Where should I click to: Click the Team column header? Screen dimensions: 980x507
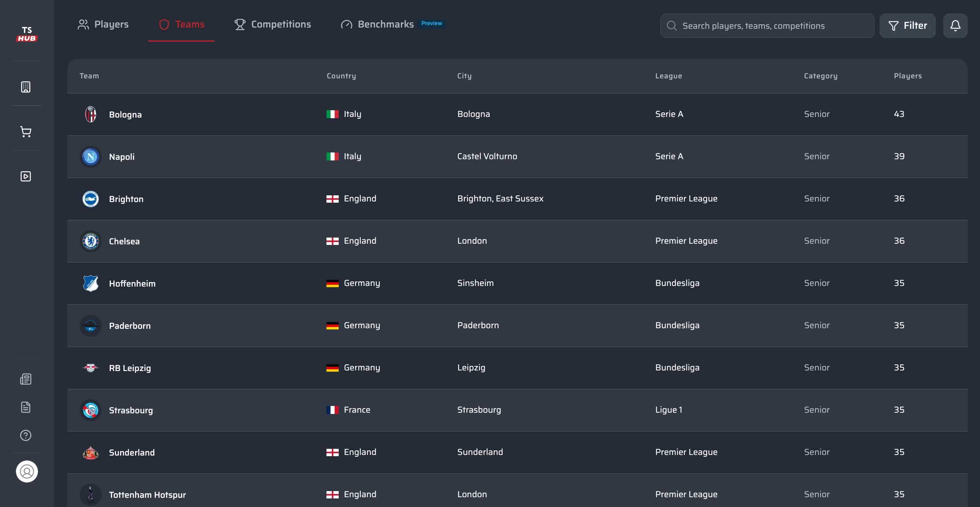click(89, 76)
